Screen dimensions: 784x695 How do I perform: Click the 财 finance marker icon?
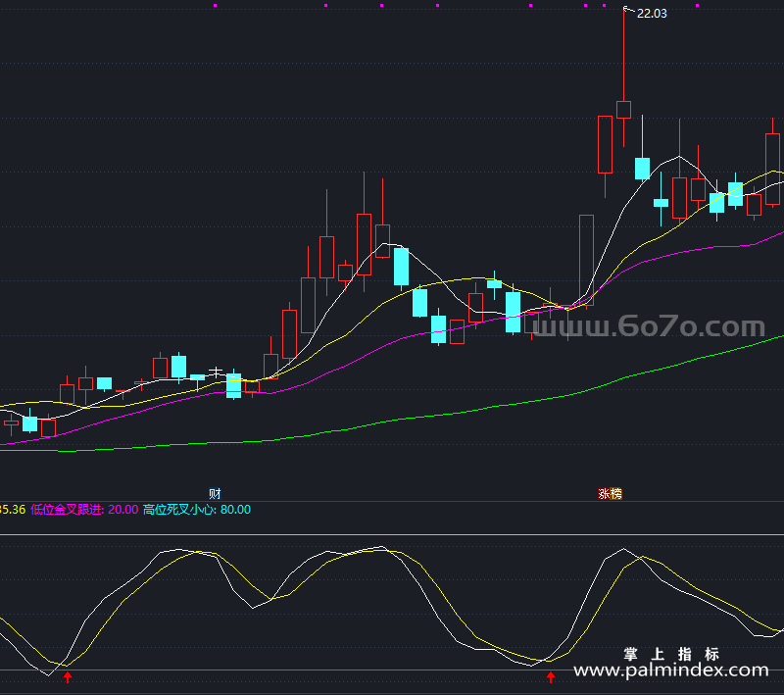(x=215, y=493)
